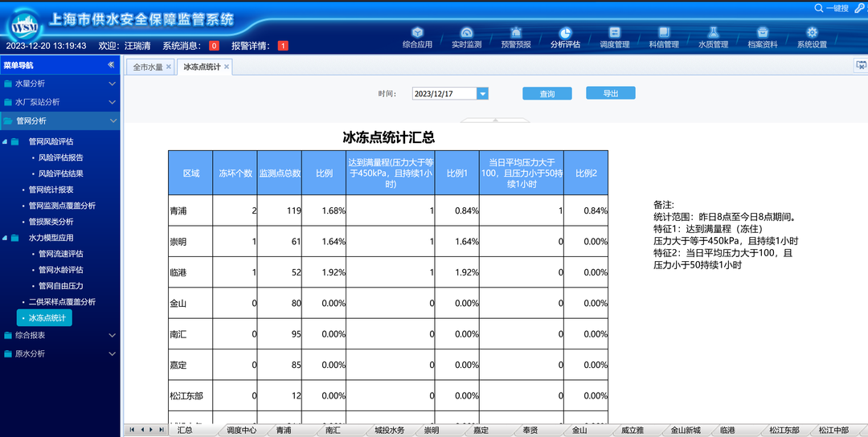Open 管网流速评估 in the sidebar
Image resolution: width=868 pixels, height=437 pixels.
pos(61,254)
